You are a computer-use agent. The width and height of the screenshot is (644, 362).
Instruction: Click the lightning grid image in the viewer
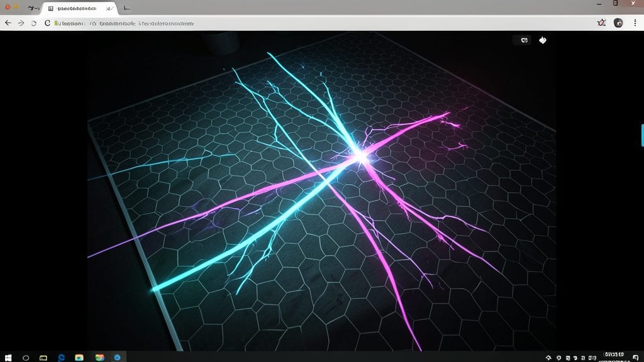pyautogui.click(x=321, y=191)
